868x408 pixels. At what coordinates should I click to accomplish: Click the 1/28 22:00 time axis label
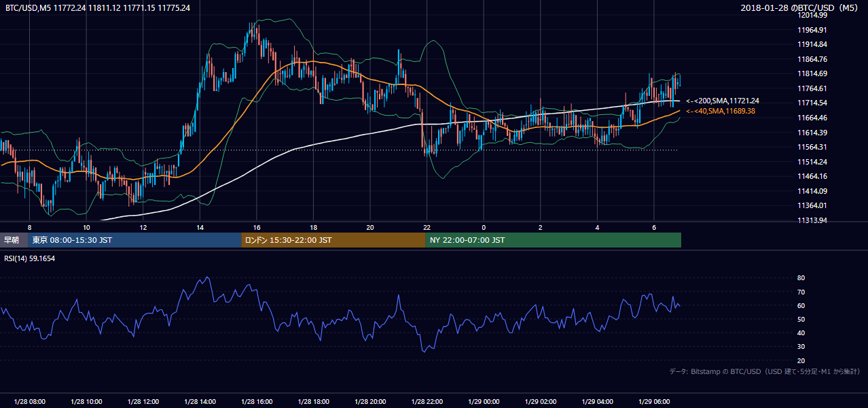[427, 402]
